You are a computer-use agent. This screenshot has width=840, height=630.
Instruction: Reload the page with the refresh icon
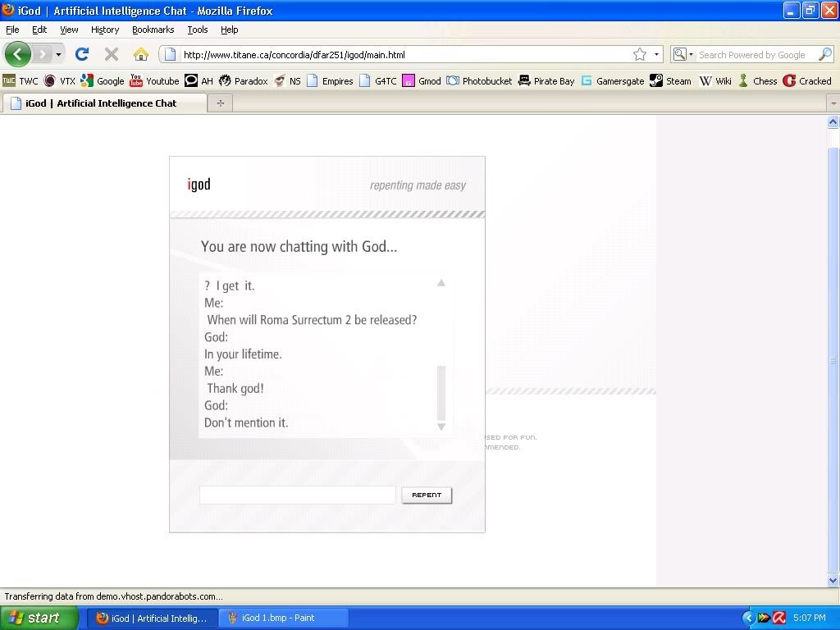[x=81, y=54]
